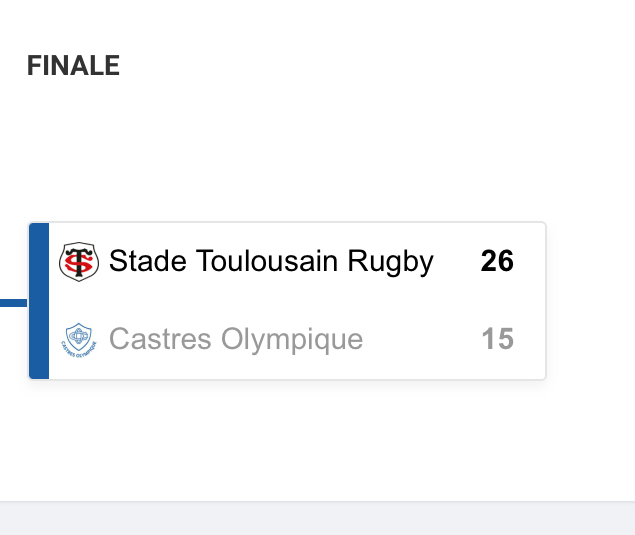The width and height of the screenshot is (635, 535).
Task: Click the blue bracket connector line
Action: click(x=13, y=301)
